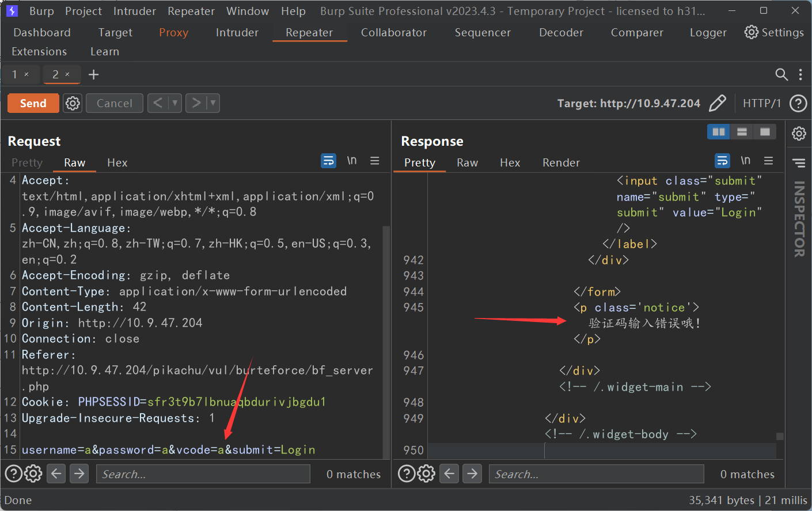Go to next match in Response search
Viewport: 812px width, 511px height.
coord(472,474)
